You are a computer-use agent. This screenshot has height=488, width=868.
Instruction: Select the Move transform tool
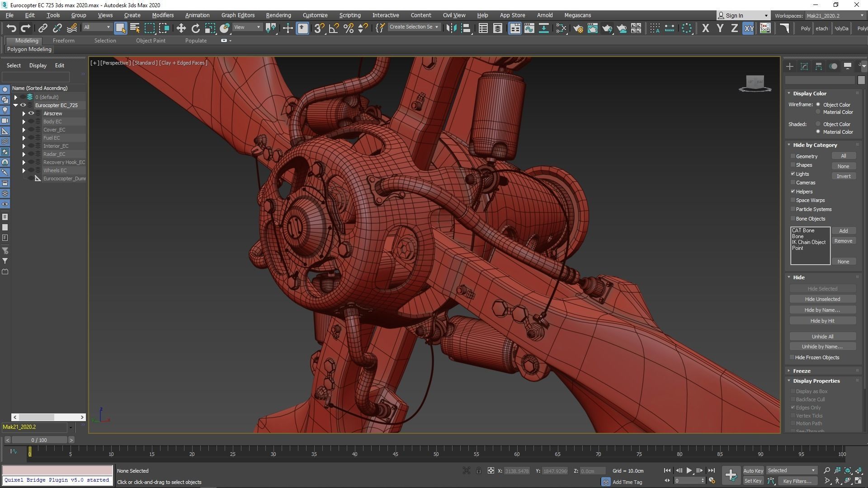click(181, 28)
